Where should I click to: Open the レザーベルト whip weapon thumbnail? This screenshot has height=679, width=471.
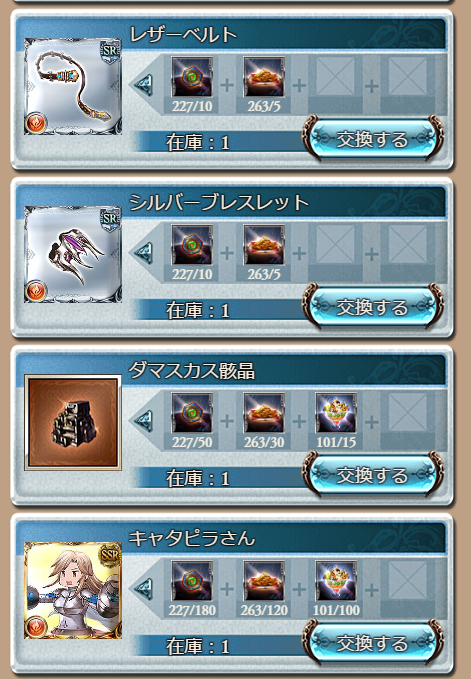point(73,86)
